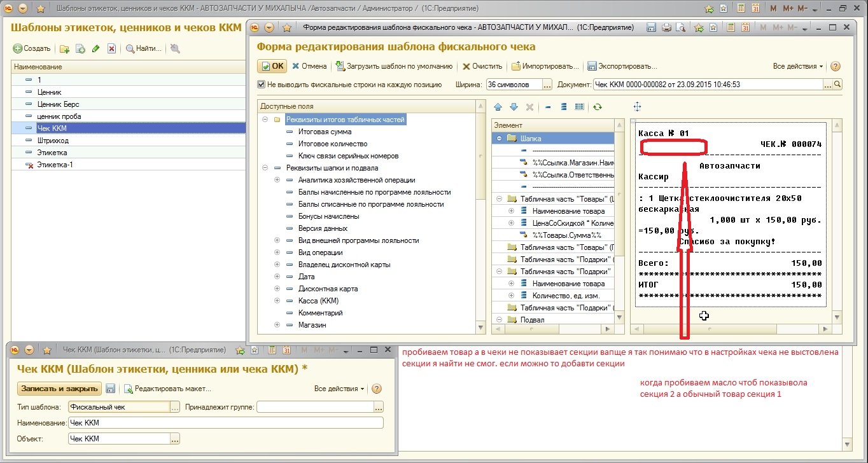
Task: Click the save diskette icon in Чек ККМ form
Action: (x=111, y=389)
